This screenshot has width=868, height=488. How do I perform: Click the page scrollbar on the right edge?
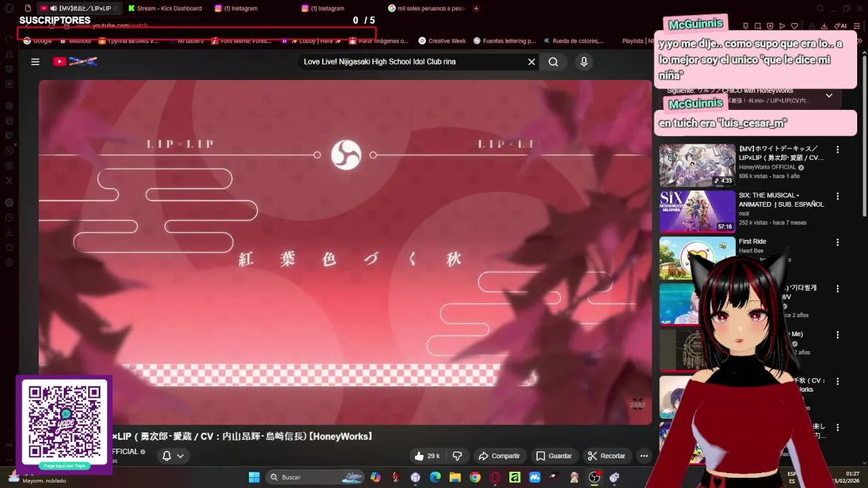pos(864,136)
